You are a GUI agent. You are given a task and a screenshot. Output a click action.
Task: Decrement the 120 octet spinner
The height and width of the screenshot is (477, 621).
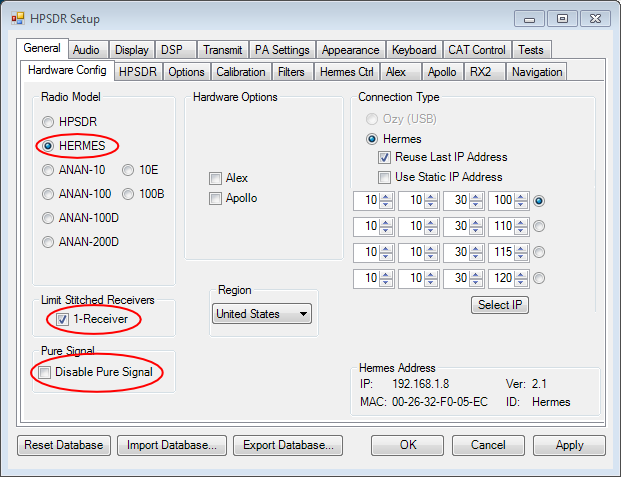click(521, 282)
